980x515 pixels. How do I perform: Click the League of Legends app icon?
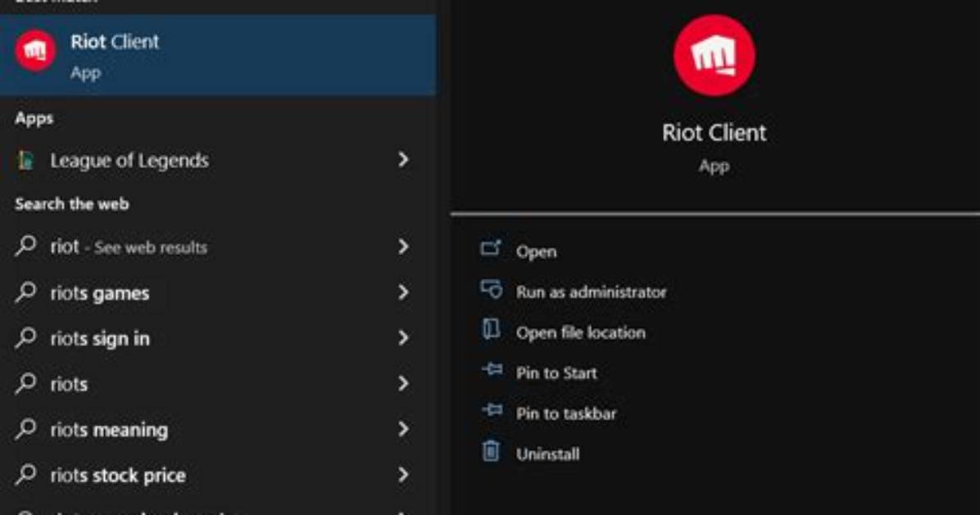25,161
